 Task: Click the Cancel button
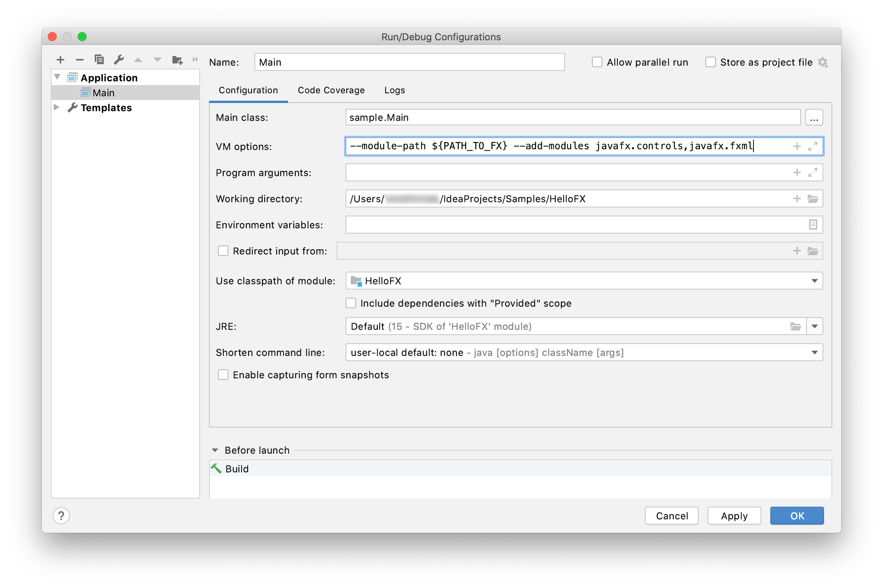pos(671,516)
